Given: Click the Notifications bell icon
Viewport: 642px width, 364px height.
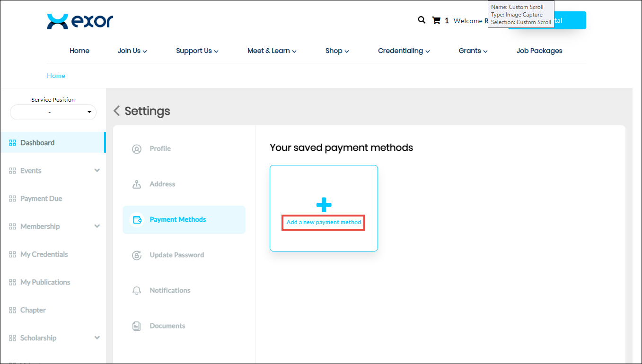Looking at the screenshot, I should 137,291.
